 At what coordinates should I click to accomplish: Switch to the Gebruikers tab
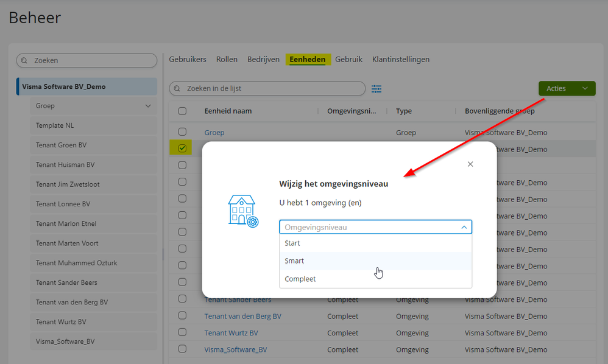188,59
